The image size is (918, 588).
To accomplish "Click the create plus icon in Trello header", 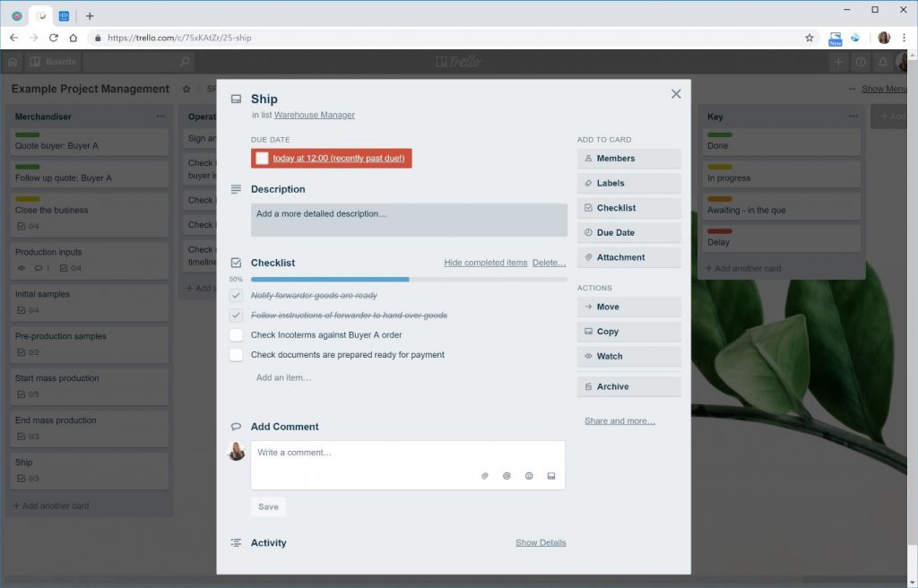I will coord(838,62).
